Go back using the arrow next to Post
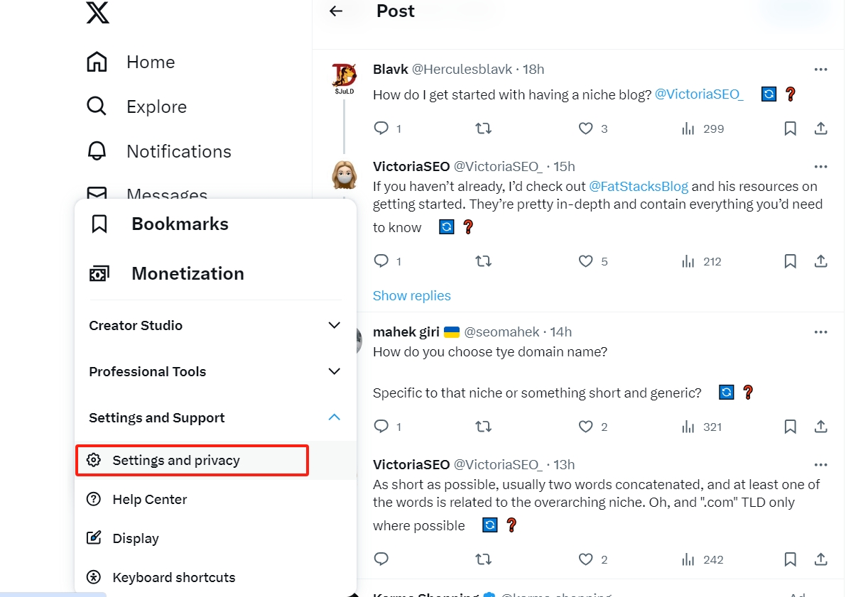This screenshot has height=597, width=868. (x=336, y=11)
